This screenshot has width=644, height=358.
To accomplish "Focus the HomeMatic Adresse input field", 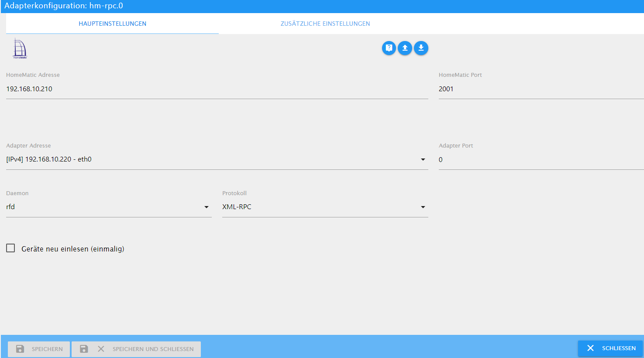I will (217, 89).
